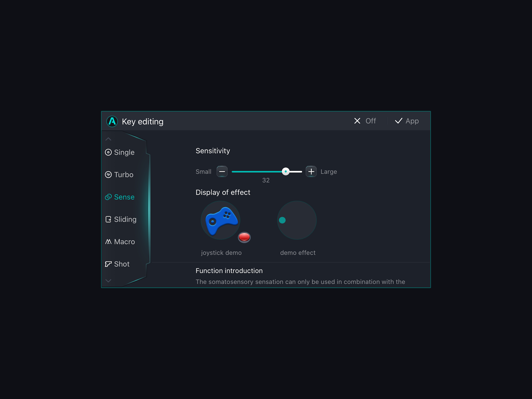Click the Sense mode icon

click(108, 197)
